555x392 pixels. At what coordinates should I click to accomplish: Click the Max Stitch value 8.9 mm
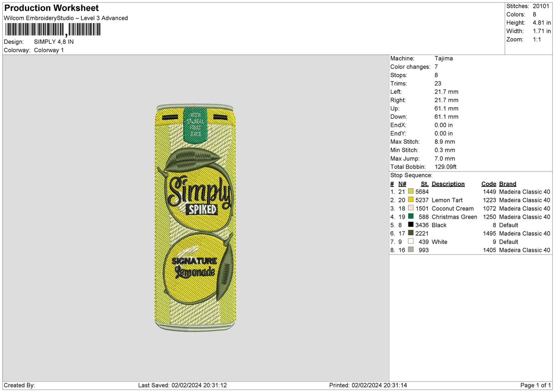[444, 141]
